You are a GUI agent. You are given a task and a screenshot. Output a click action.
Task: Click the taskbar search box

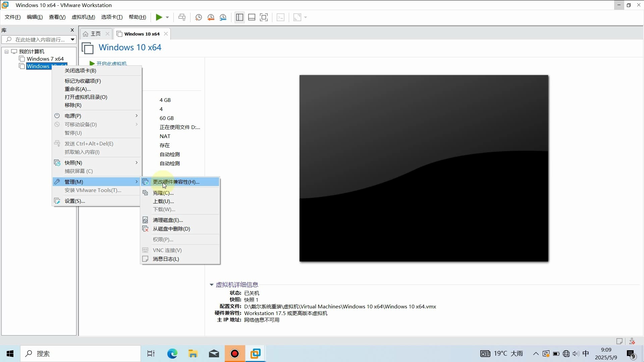(x=80, y=354)
